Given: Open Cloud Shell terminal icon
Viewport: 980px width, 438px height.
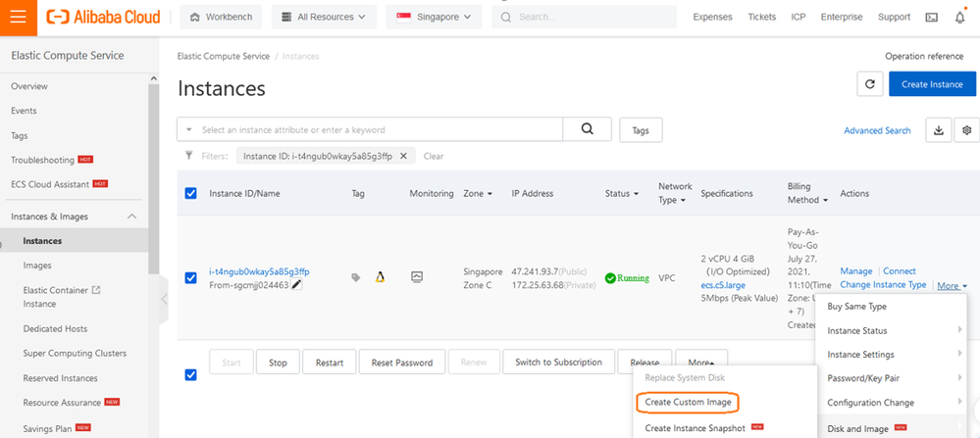Looking at the screenshot, I should pos(931,17).
